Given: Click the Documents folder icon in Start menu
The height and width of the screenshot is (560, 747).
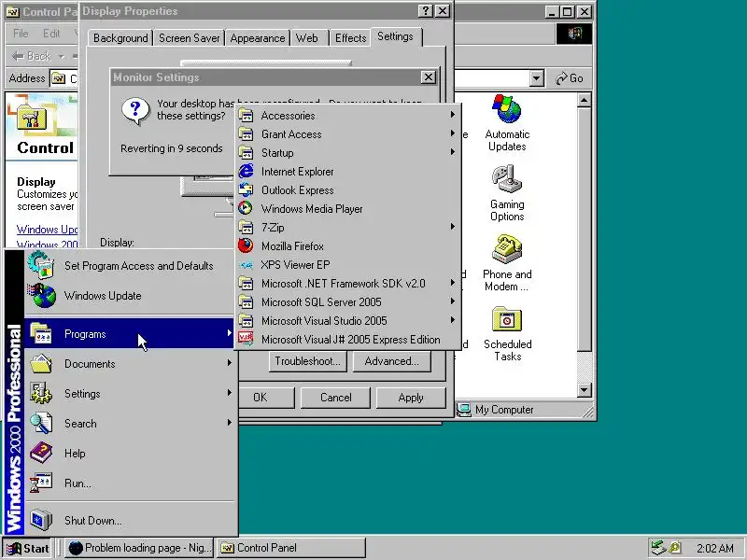Looking at the screenshot, I should (x=41, y=364).
